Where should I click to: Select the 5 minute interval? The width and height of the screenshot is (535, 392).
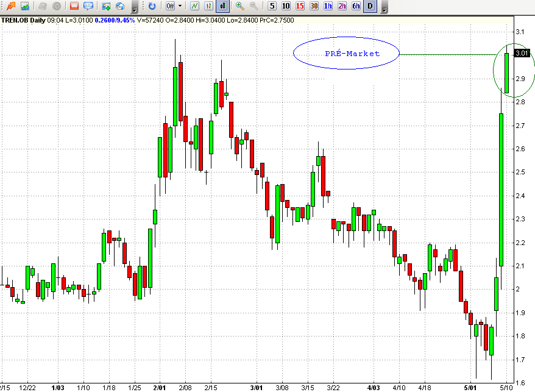pos(272,6)
